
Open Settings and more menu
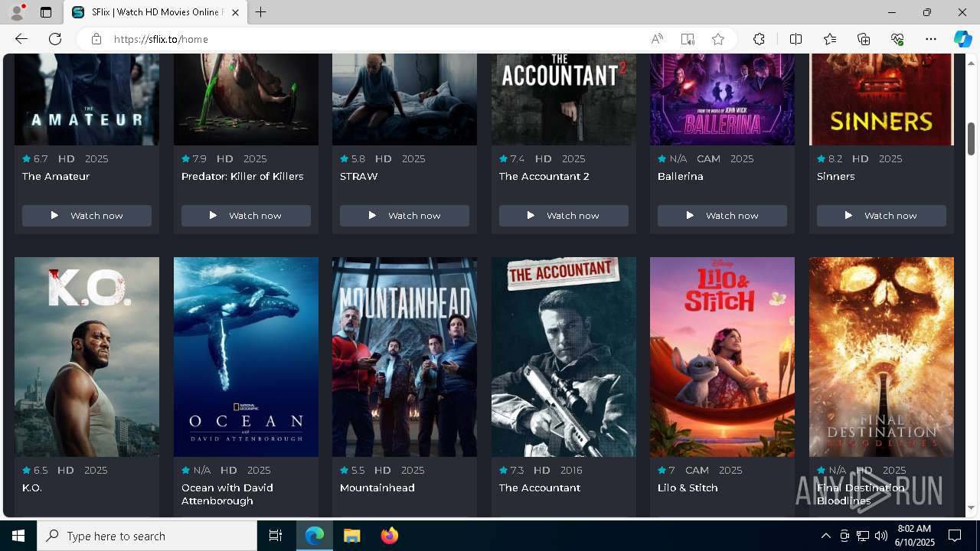(x=931, y=39)
